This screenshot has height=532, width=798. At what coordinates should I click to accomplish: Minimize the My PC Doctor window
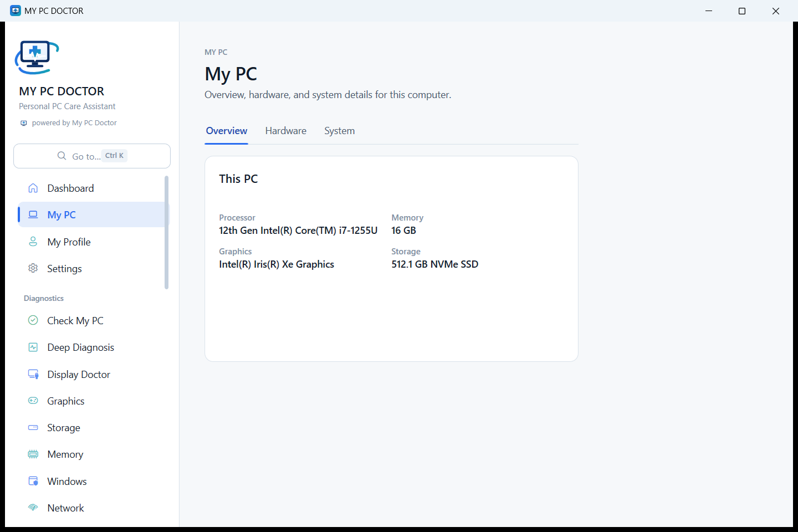click(709, 11)
